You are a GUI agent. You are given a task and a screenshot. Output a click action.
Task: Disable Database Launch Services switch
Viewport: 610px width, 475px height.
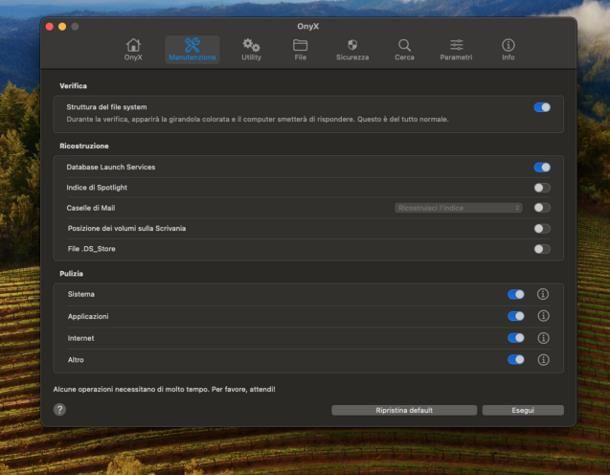[x=542, y=167]
